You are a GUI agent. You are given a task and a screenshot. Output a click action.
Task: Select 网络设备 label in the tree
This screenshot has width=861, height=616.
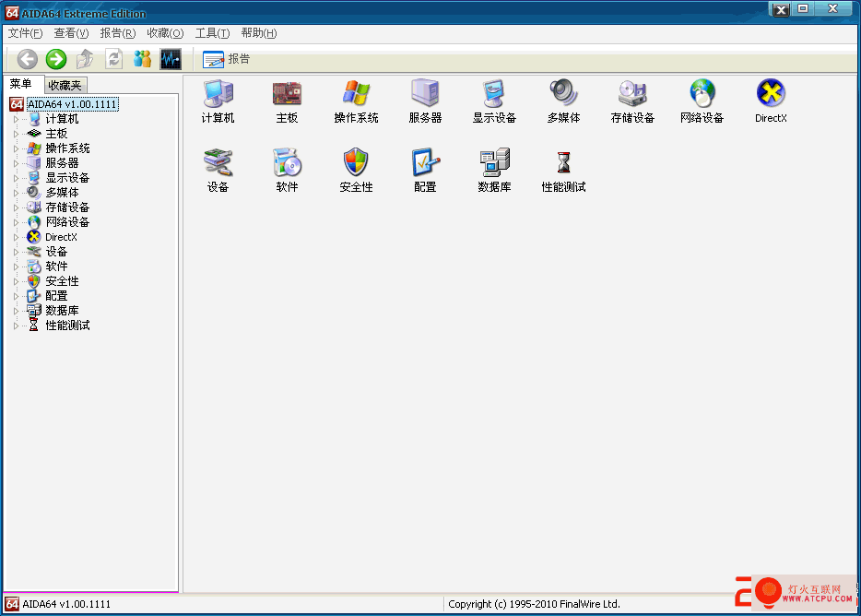[x=67, y=222]
